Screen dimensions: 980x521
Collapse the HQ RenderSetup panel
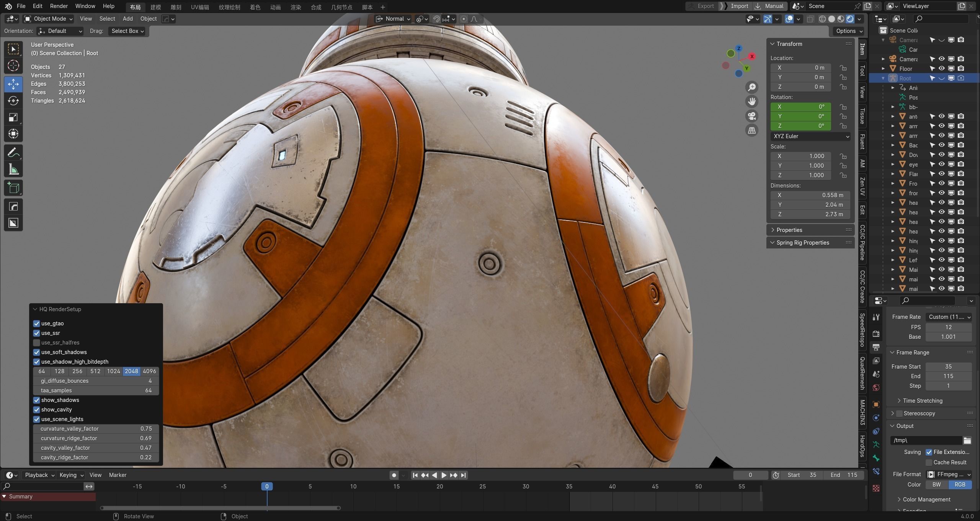coord(35,309)
